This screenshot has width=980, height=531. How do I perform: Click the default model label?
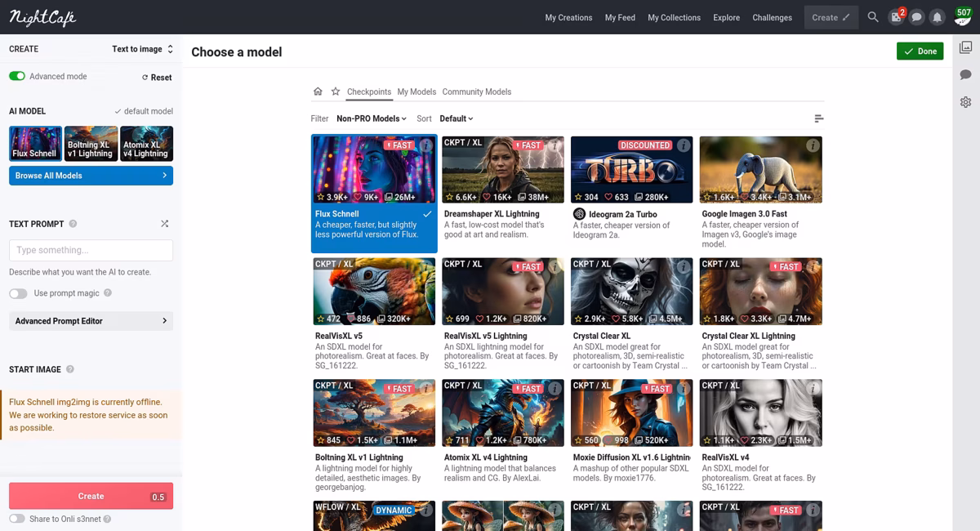pos(144,111)
